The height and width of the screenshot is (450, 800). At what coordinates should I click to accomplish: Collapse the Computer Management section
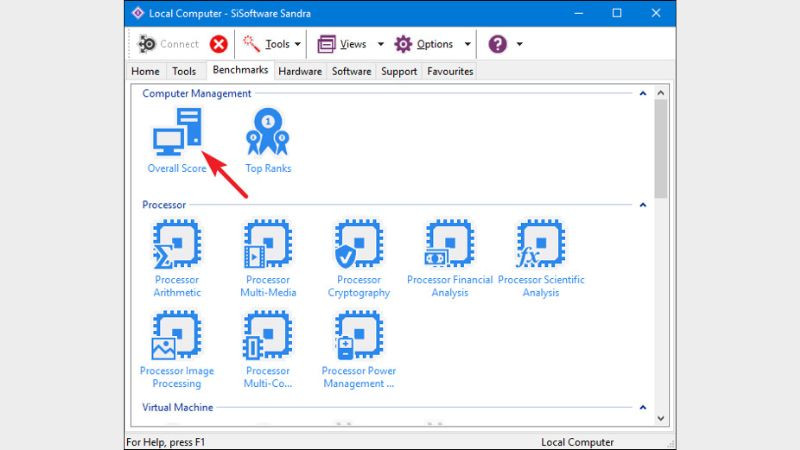(643, 93)
